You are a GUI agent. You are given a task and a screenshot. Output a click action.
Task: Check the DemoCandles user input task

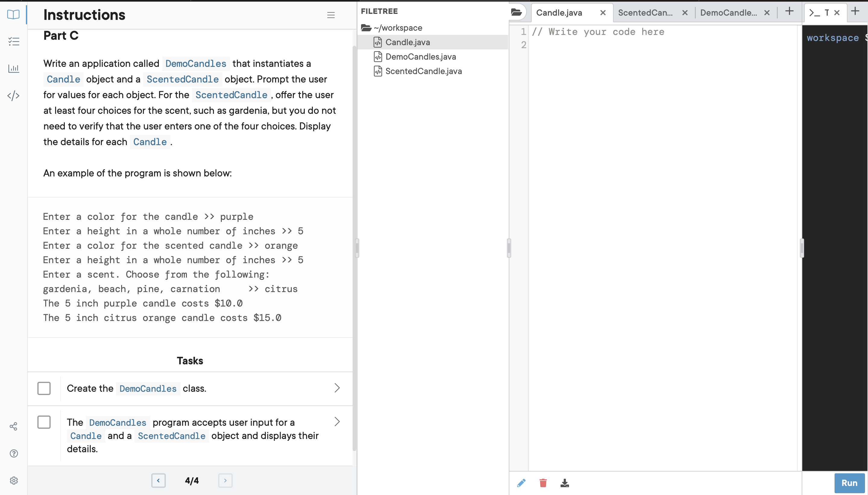pos(44,422)
